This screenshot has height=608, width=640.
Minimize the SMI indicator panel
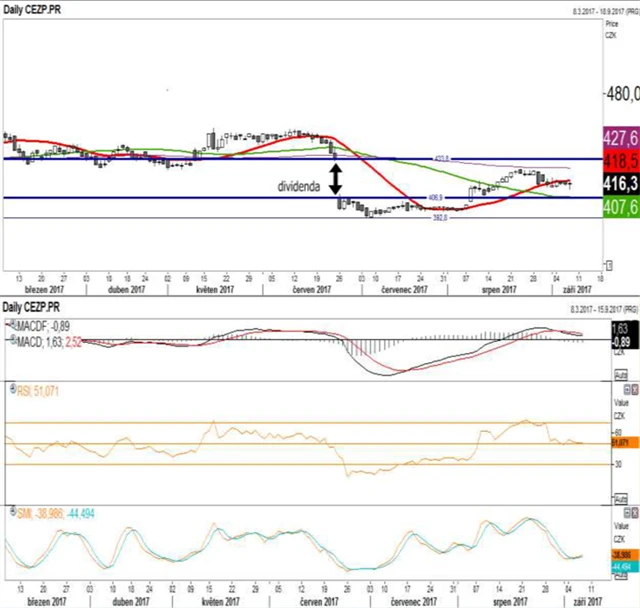pos(625,511)
